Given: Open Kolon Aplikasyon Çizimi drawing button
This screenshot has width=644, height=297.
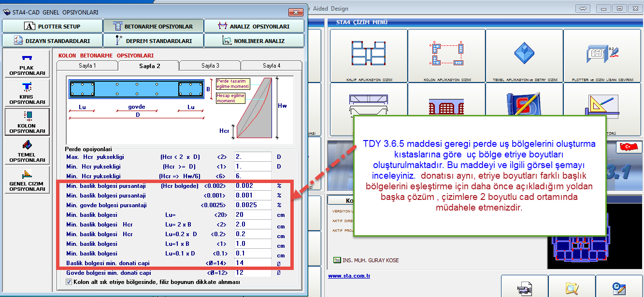Looking at the screenshot, I should pos(446,56).
